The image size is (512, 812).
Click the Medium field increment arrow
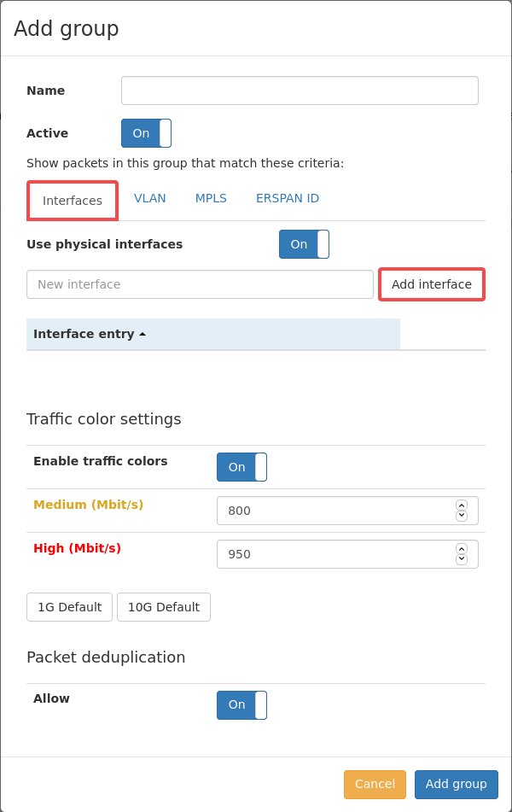(462, 505)
